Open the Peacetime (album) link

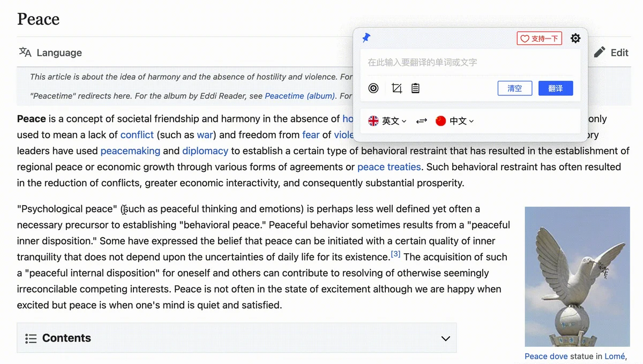[300, 96]
